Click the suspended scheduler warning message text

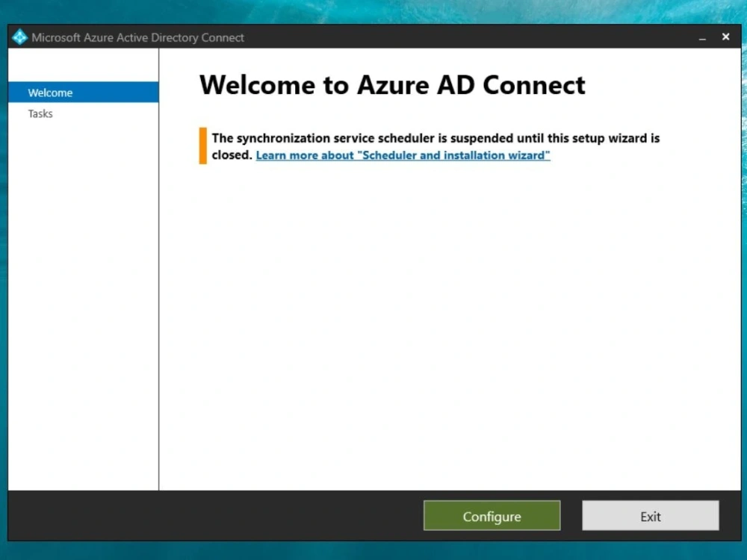[436, 146]
